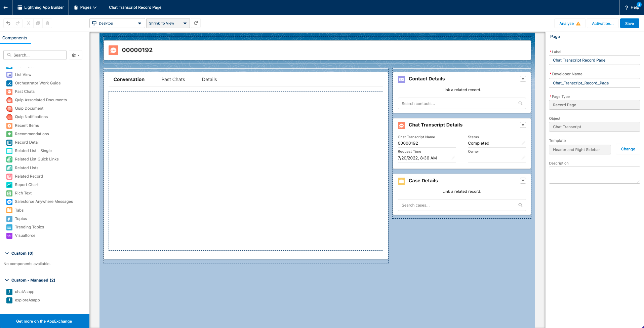Image resolution: width=644 pixels, height=328 pixels.
Task: Open the Help menu icon
Action: point(627,7)
